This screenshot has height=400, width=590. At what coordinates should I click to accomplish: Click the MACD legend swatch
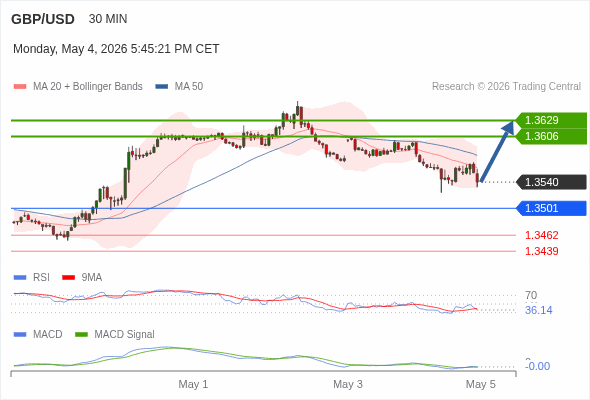(x=20, y=335)
